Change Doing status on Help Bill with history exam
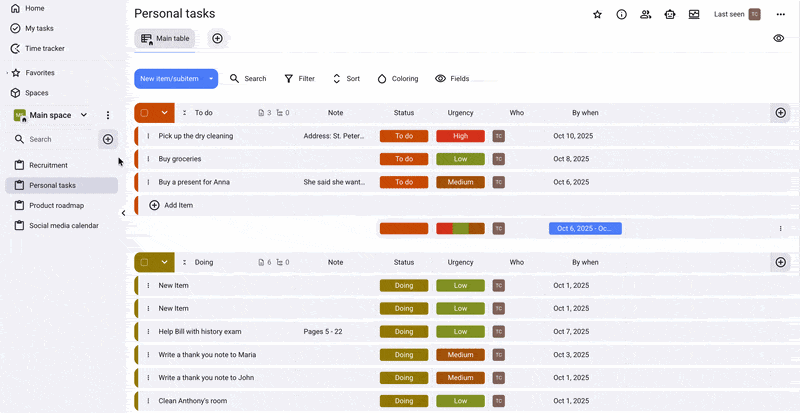 click(404, 331)
